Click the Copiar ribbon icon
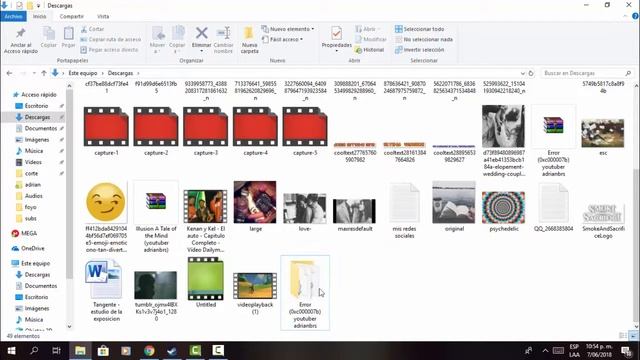This screenshot has width=640, height=360. (49, 34)
